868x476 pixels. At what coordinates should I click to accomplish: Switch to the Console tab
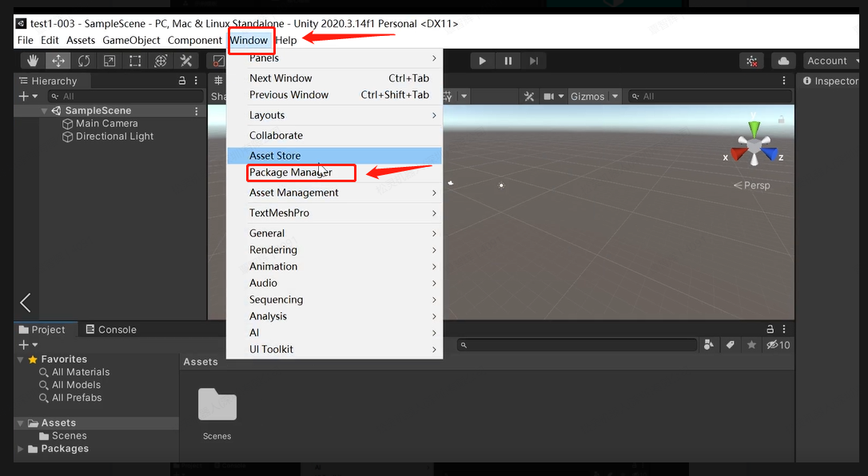click(x=111, y=330)
